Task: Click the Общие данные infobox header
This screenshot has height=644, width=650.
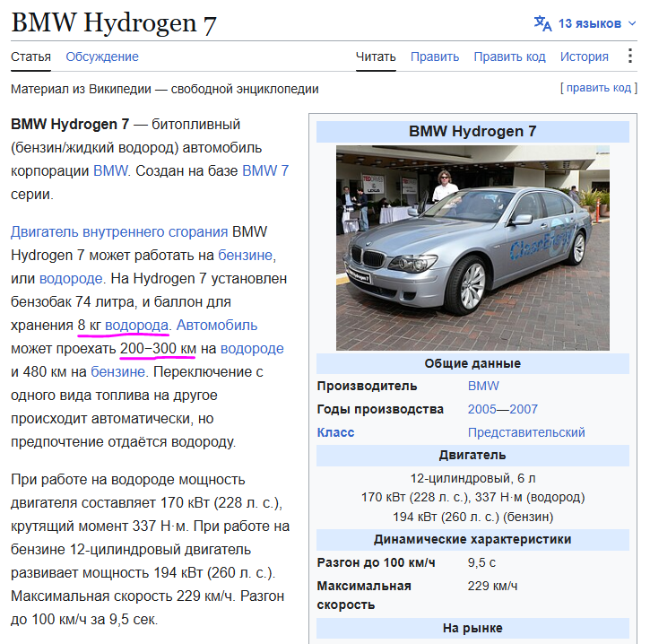Action: pos(472,363)
